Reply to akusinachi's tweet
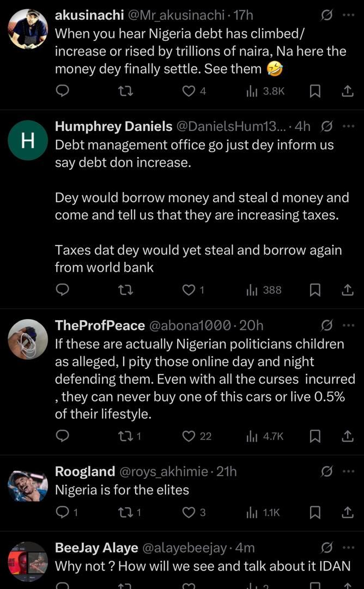This screenshot has height=589, width=364. point(63,91)
